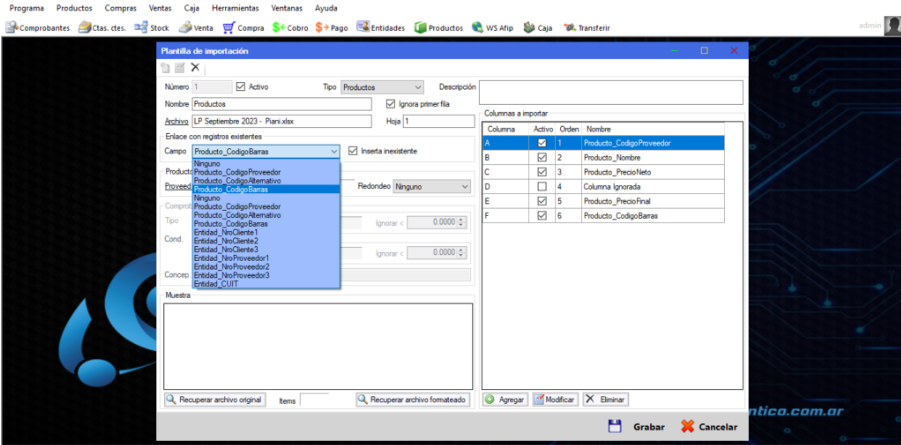Uncheck Activo for Producto_Nombre row
This screenshot has width=901, height=445.
coord(542,158)
